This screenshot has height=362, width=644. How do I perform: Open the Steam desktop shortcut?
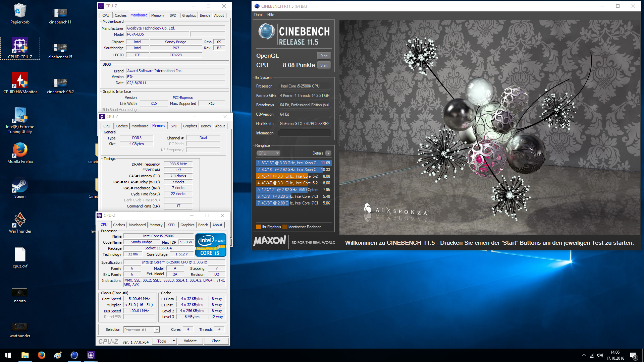coord(20,188)
